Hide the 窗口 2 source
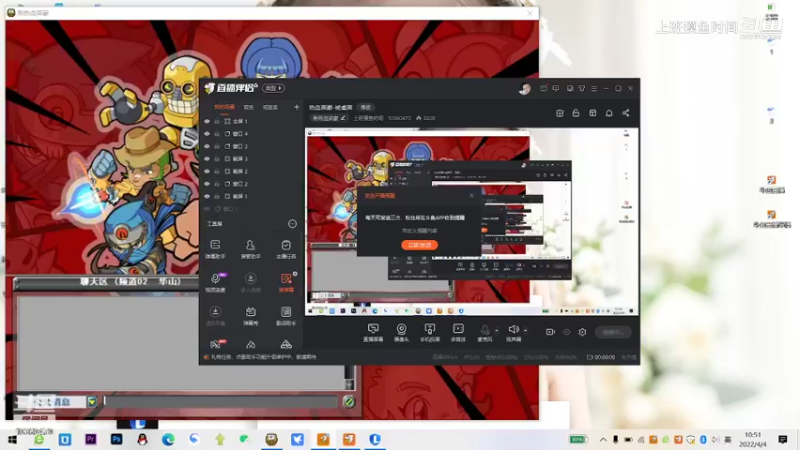 (x=207, y=184)
